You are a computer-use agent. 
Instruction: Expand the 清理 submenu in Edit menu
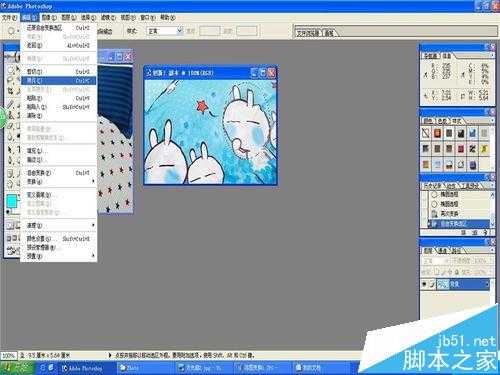point(59,226)
